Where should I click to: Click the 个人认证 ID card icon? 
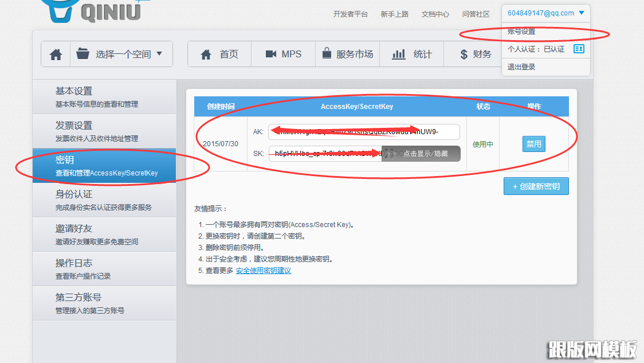click(x=580, y=49)
